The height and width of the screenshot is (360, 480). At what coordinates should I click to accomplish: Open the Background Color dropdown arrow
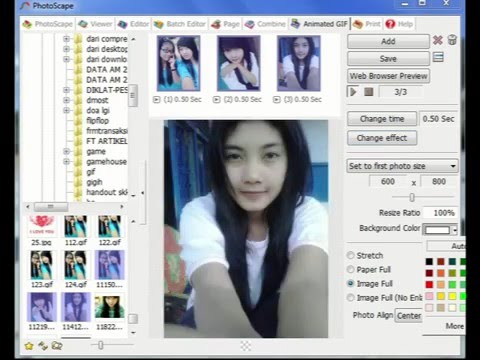[x=455, y=230]
